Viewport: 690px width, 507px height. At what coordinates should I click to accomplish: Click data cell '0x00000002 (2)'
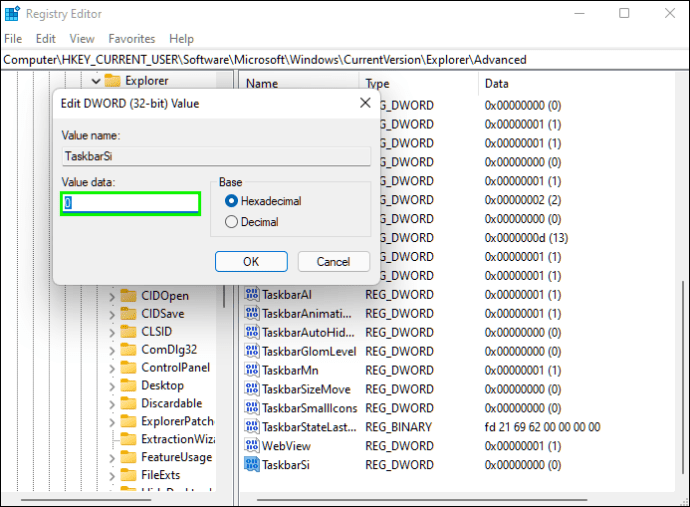[523, 200]
